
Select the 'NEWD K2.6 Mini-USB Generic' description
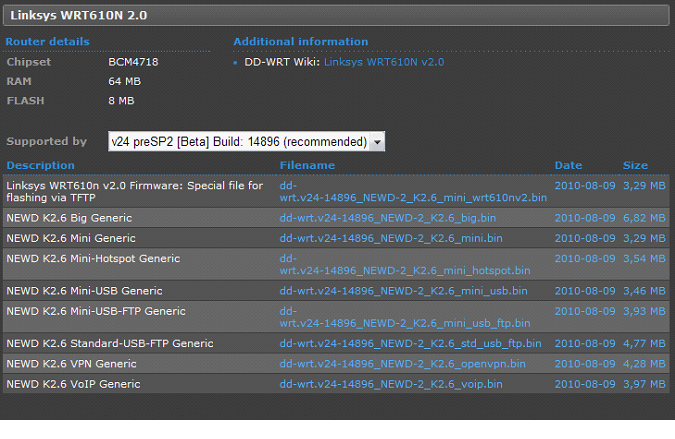[x=84, y=291]
